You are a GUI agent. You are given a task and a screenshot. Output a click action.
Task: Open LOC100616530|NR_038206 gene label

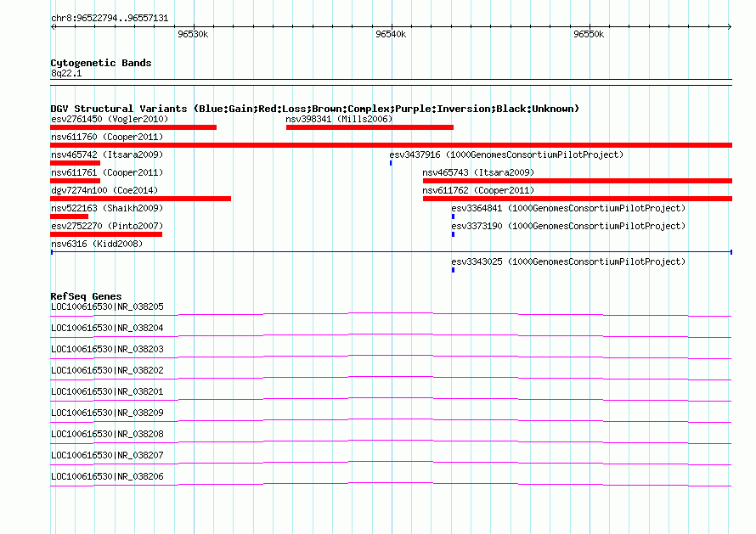coord(107,476)
